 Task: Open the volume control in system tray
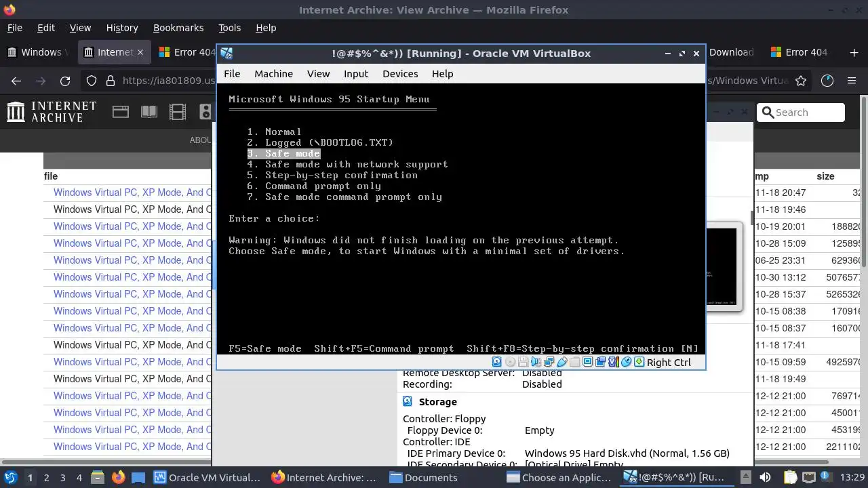(x=766, y=477)
